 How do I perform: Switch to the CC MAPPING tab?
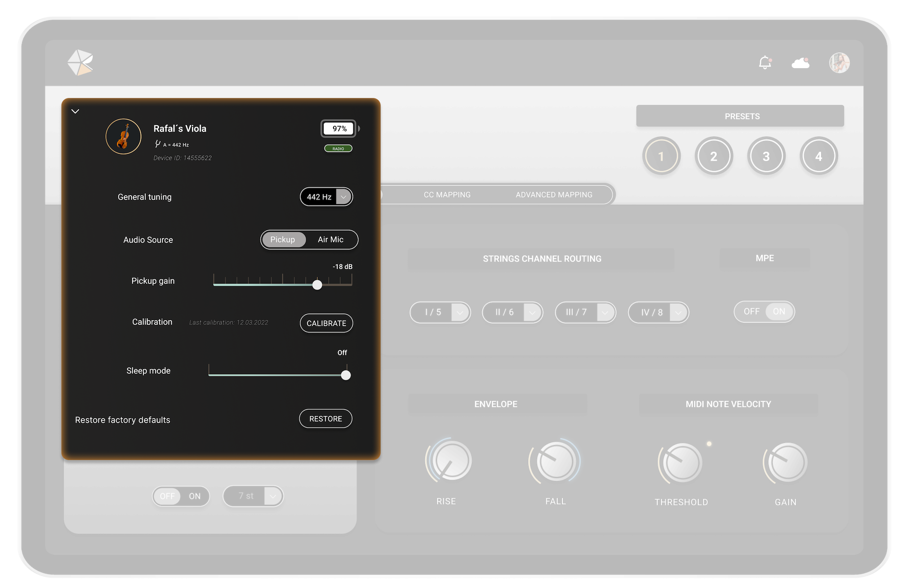pyautogui.click(x=447, y=195)
